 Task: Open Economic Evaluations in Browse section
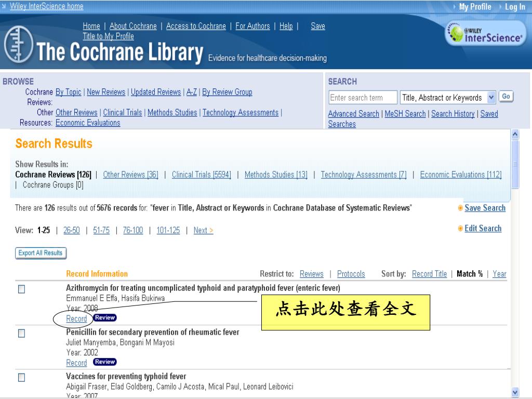point(88,123)
